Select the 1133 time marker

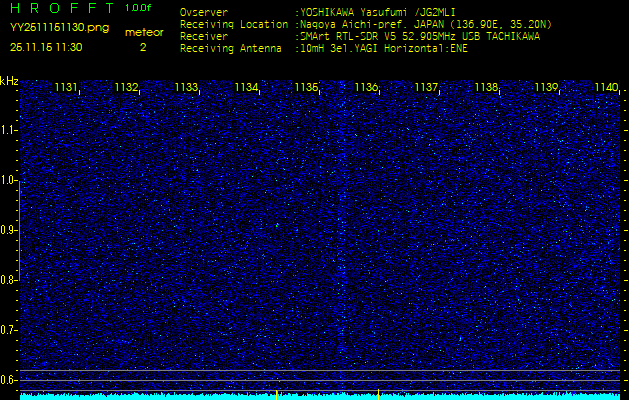[x=186, y=88]
